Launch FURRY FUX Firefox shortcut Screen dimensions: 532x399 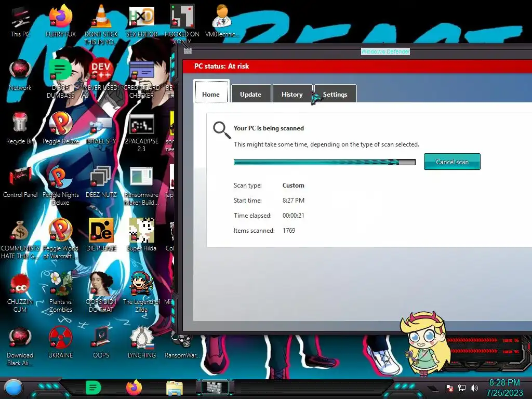pos(60,21)
